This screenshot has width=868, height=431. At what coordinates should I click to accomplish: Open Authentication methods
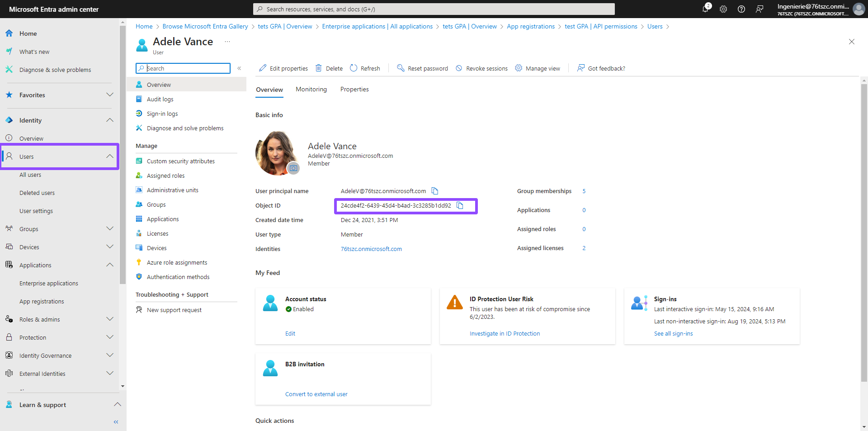coord(178,277)
